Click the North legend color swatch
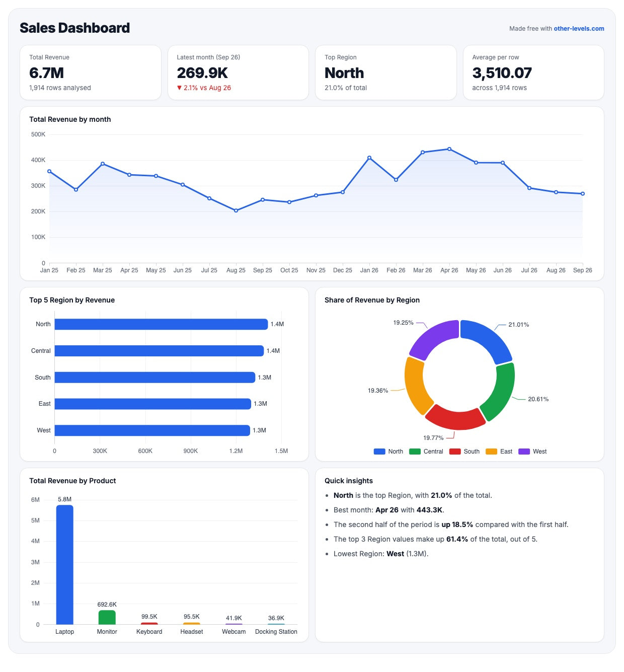624x672 pixels. pos(379,452)
